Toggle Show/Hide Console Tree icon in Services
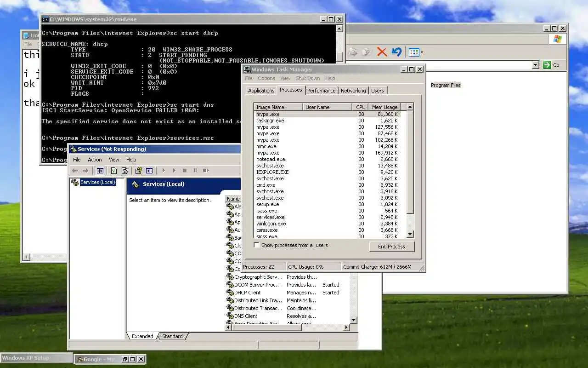Image resolution: width=588 pixels, height=368 pixels. coord(100,171)
